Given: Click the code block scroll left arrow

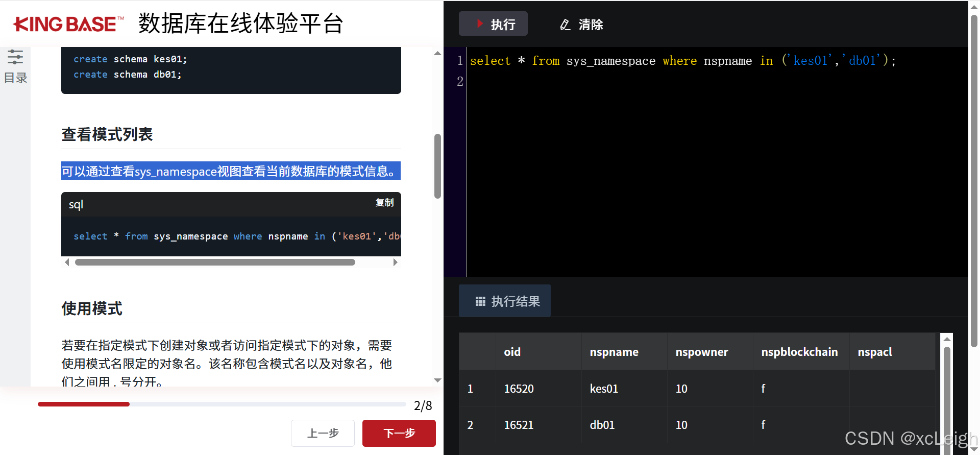Looking at the screenshot, I should click(67, 262).
